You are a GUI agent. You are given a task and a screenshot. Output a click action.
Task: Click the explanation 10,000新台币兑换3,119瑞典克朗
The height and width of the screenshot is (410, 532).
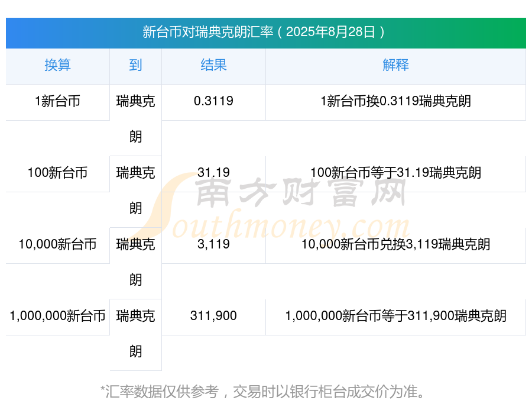(x=395, y=244)
